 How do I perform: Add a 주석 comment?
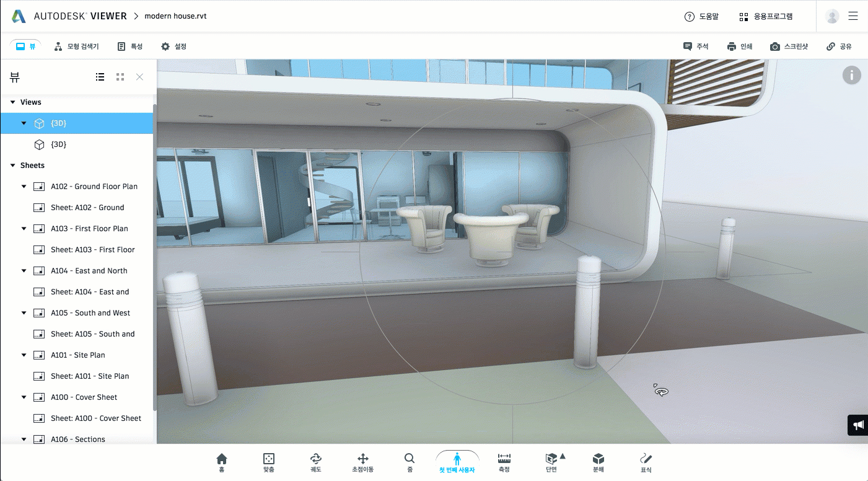pos(696,46)
